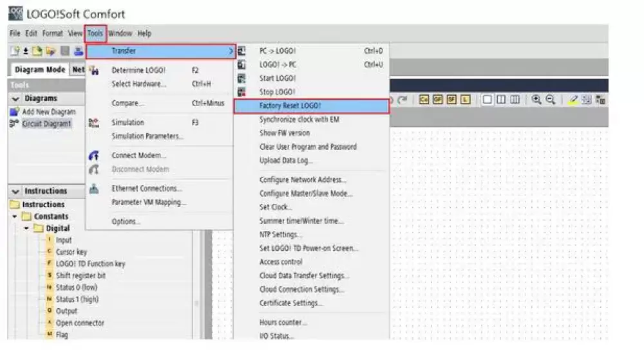
Task: Open Options... in Tools menu
Action: [x=160, y=221]
